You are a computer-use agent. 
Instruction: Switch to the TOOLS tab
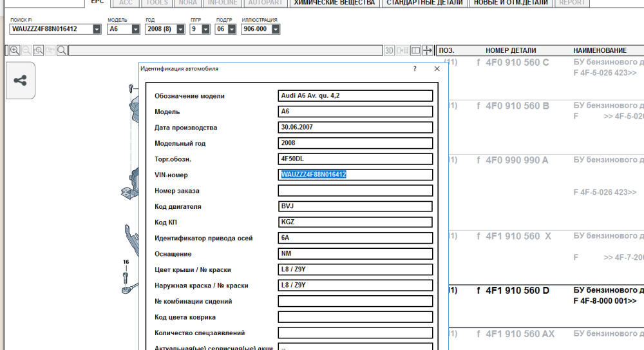[x=157, y=3]
